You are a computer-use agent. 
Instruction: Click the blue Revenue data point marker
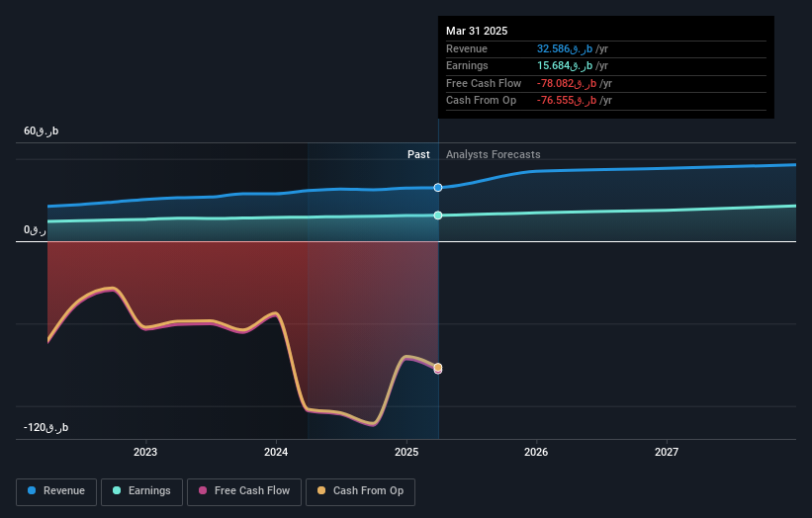[438, 187]
